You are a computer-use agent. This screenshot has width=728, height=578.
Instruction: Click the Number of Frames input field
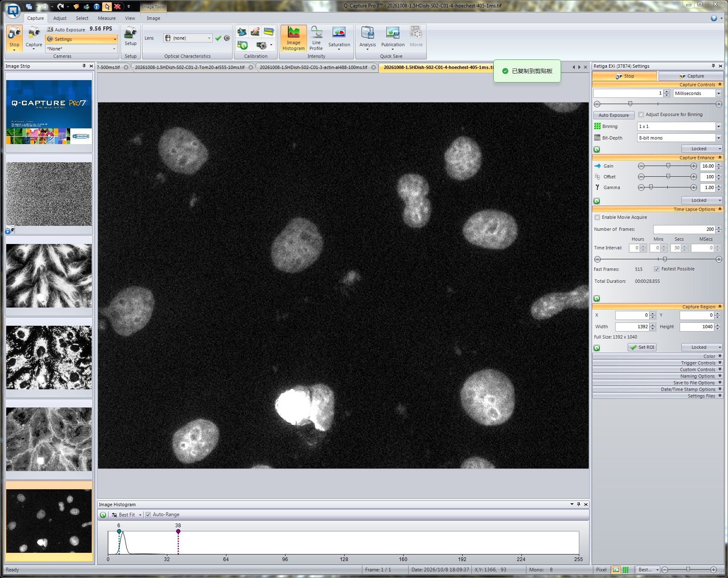click(684, 229)
